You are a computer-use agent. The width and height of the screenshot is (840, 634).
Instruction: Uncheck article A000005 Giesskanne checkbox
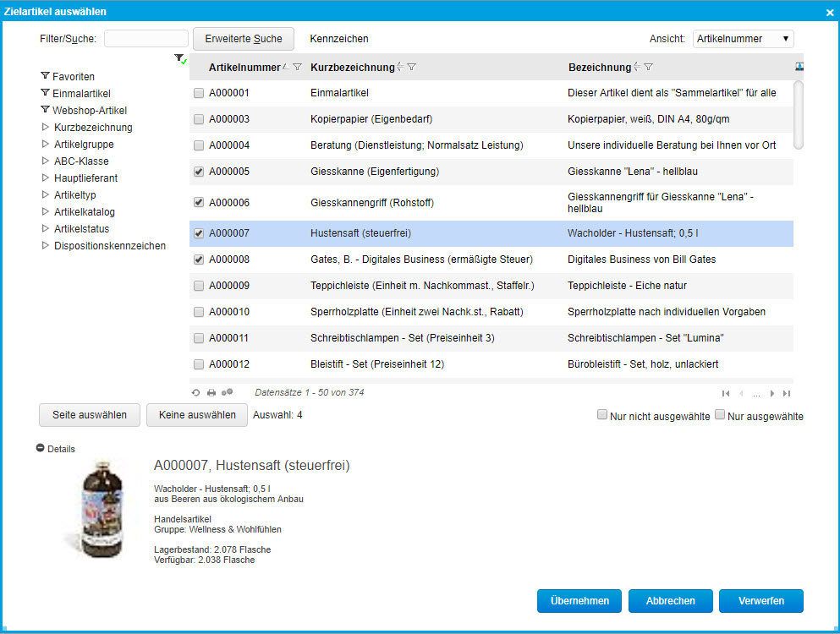199,172
